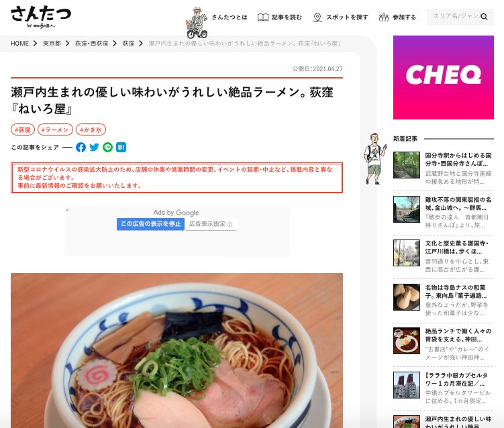Screen dimensions: 504x428
Task: Share article on Facebook icon
Action: 81,147
